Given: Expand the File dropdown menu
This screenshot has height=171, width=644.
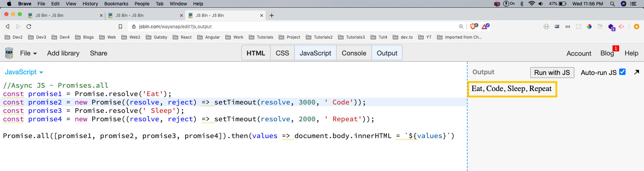Looking at the screenshot, I should coord(29,53).
